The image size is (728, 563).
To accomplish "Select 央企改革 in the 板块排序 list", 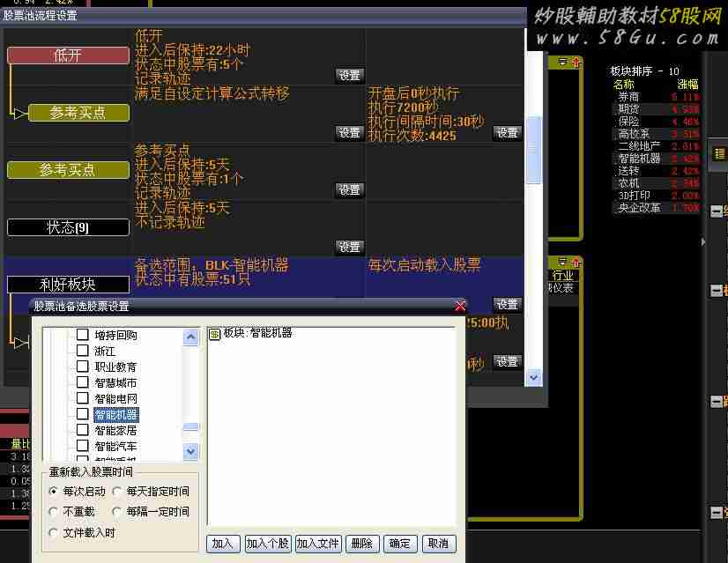I will coord(656,208).
